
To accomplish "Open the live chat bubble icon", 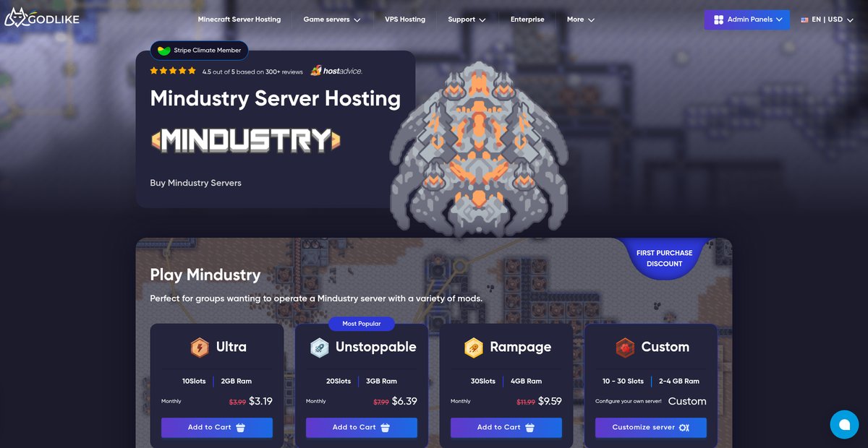I will [844, 424].
